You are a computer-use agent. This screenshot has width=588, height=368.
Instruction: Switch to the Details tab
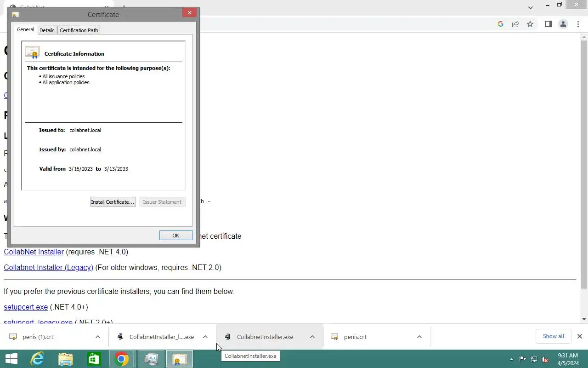47,30
